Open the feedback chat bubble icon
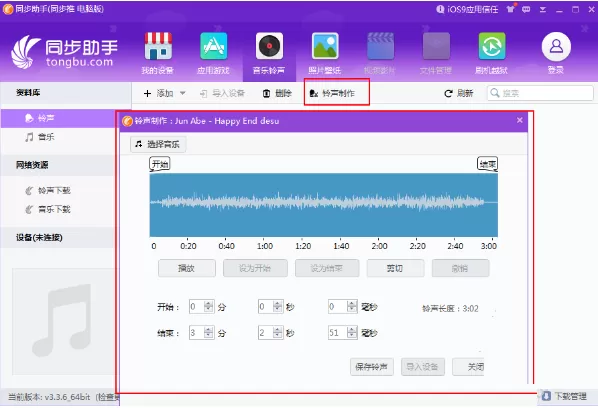Viewport: 598px width, 408px height. pos(526,9)
